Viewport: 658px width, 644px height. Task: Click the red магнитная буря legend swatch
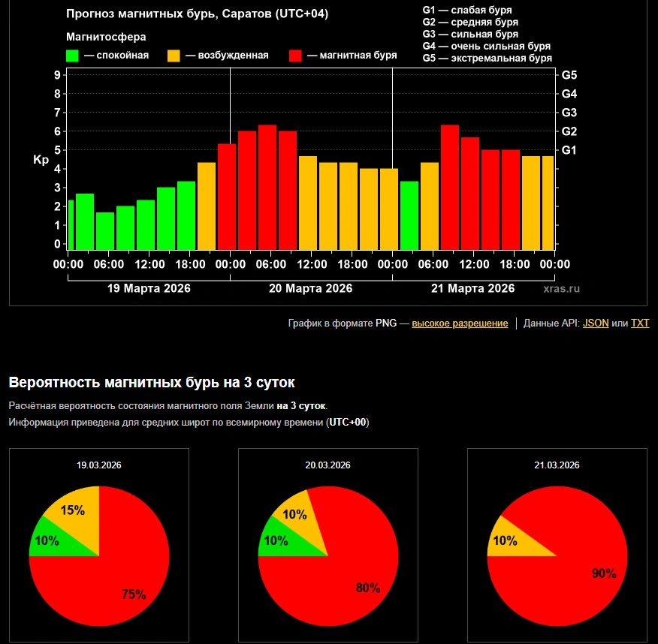(295, 56)
